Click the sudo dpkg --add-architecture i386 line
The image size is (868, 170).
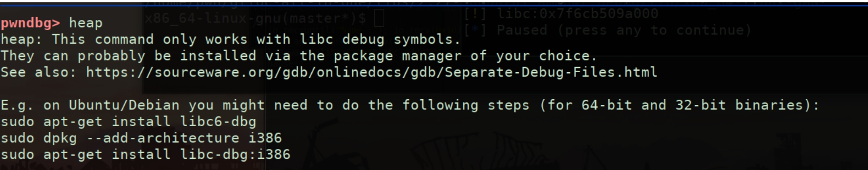[x=141, y=138]
